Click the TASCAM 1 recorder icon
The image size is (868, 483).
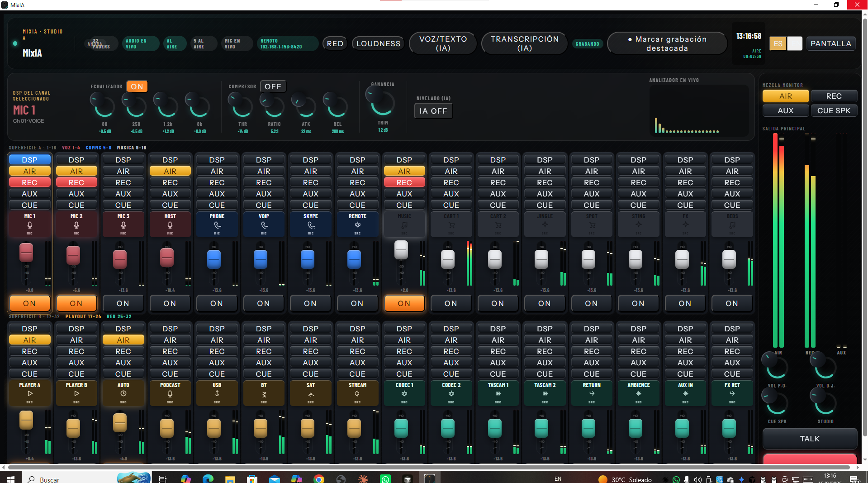tap(498, 393)
